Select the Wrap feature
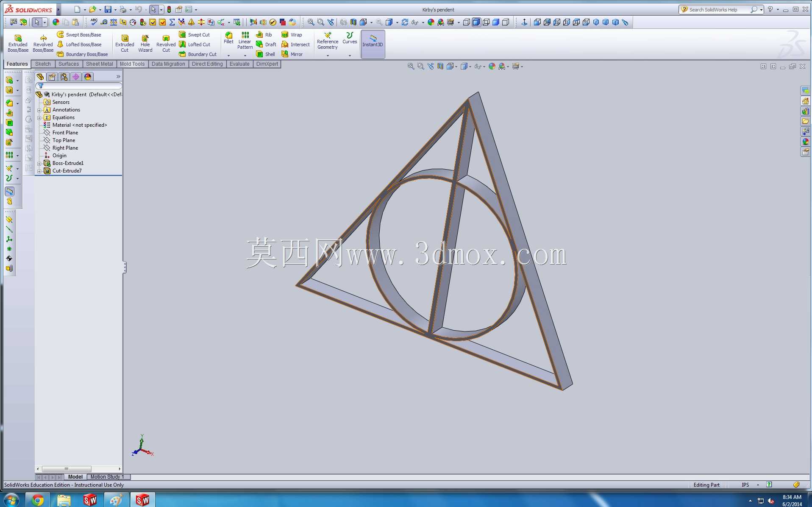This screenshot has width=812, height=507. click(292, 35)
